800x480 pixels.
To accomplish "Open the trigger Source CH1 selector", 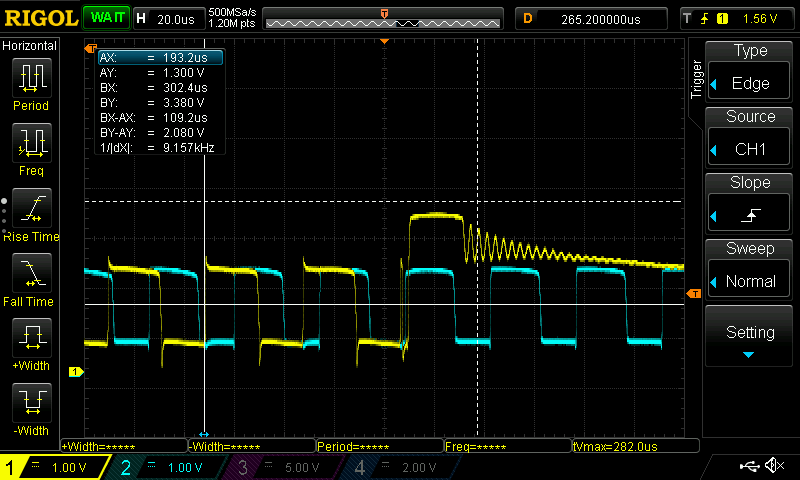I will coord(750,136).
